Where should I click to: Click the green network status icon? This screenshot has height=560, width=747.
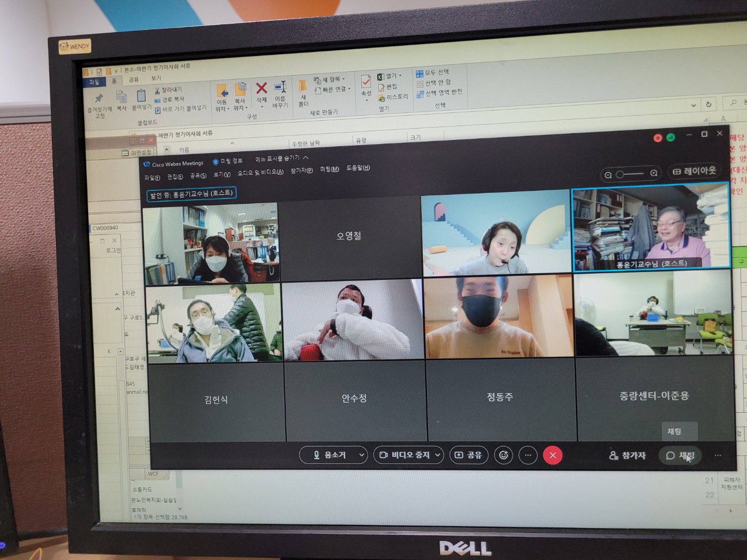[671, 137]
